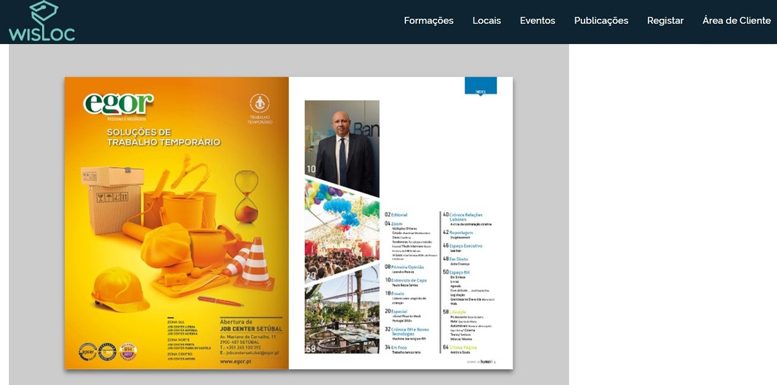Open the Publicações page
This screenshot has width=777, height=385.
tap(601, 21)
